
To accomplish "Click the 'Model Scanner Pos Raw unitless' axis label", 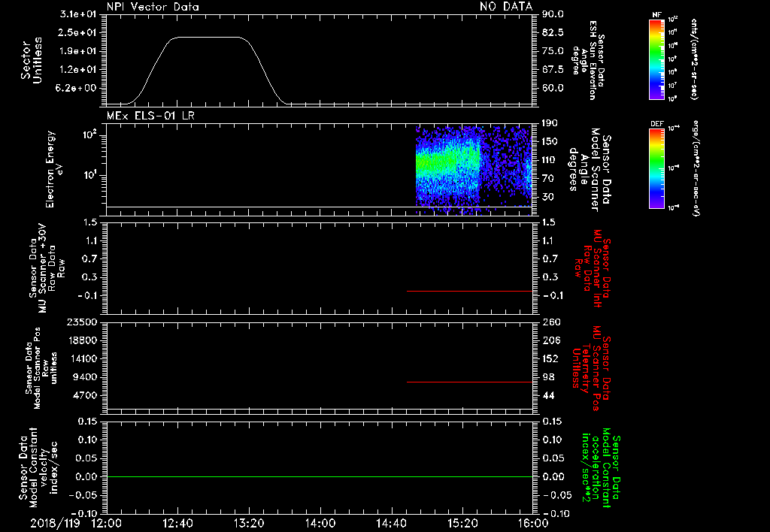I will 40,368.
